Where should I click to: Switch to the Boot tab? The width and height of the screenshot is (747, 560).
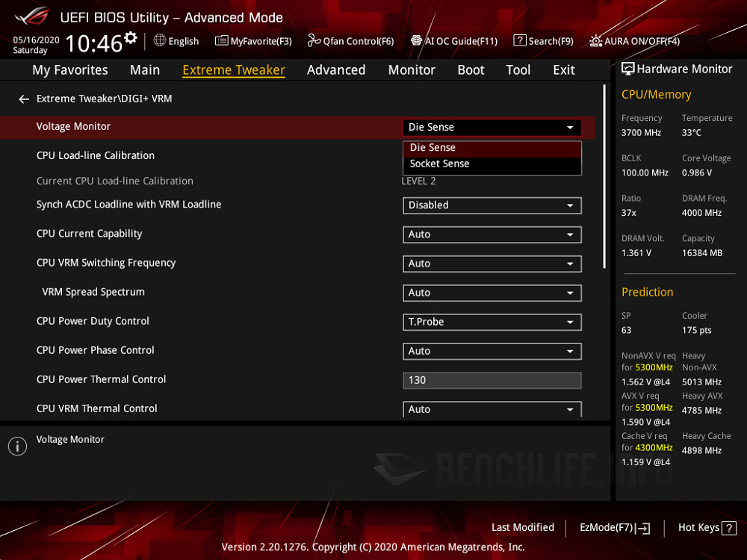point(471,69)
